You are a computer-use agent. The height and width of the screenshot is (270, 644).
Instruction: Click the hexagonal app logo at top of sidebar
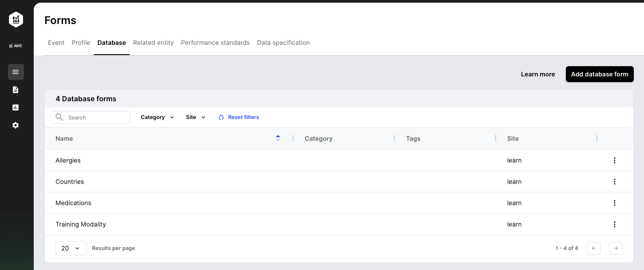[16, 20]
